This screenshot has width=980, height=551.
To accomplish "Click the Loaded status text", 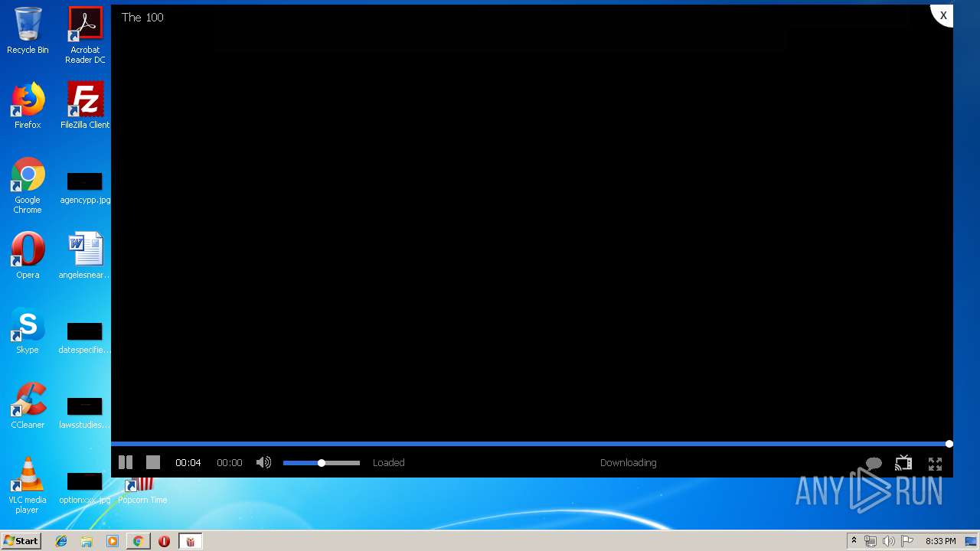I will tap(389, 462).
